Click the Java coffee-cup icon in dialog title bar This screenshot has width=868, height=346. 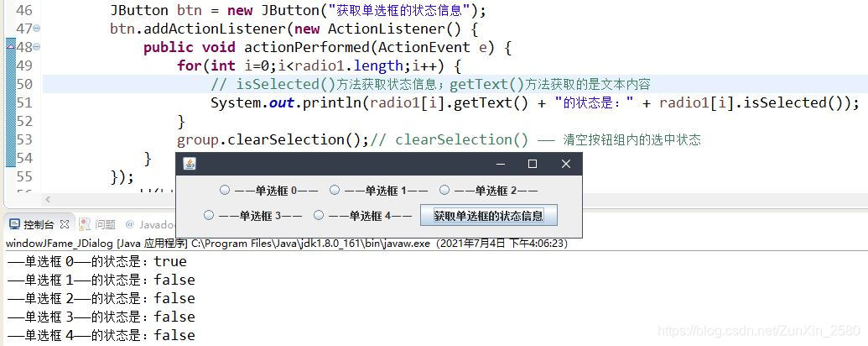pyautogui.click(x=190, y=164)
